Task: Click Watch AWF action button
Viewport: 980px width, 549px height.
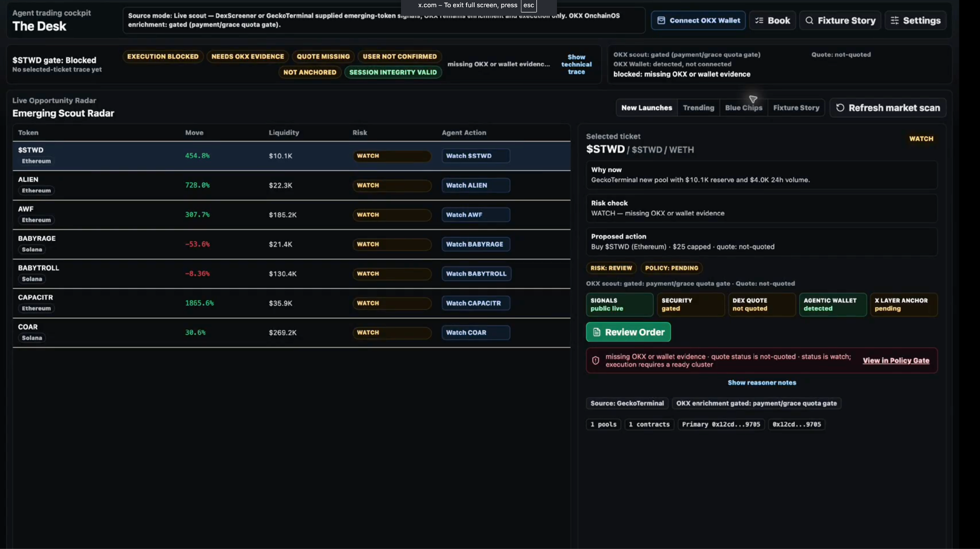Action: (476, 215)
